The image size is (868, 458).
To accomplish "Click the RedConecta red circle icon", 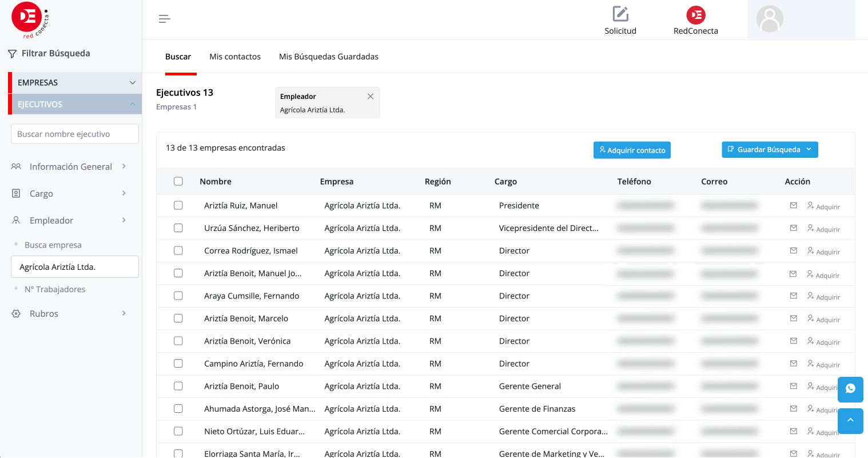I will point(696,15).
